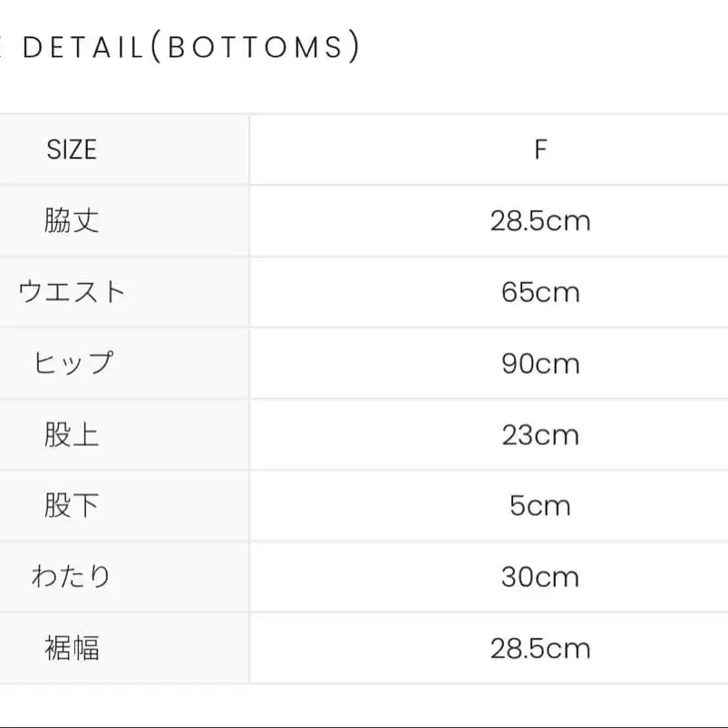The image size is (728, 728).
Task: Click the ウエスト row label
Action: point(72,292)
